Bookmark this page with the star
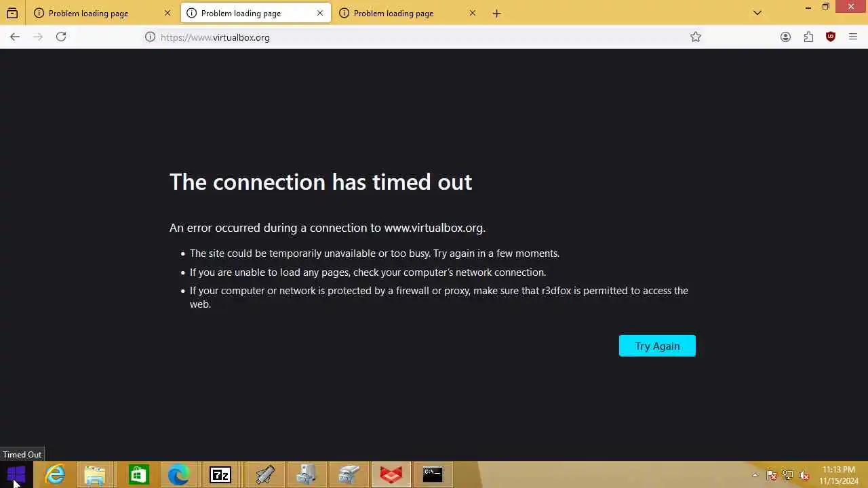 pyautogui.click(x=696, y=37)
